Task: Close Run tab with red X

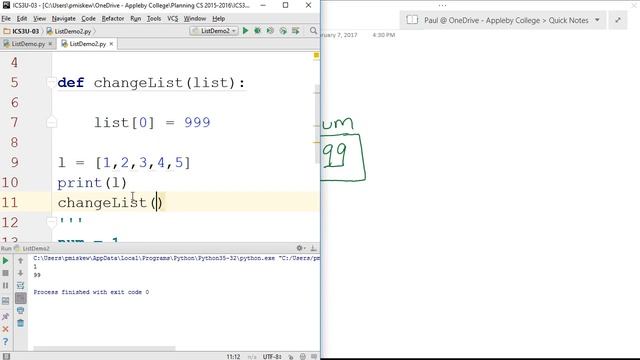Action: point(6,329)
